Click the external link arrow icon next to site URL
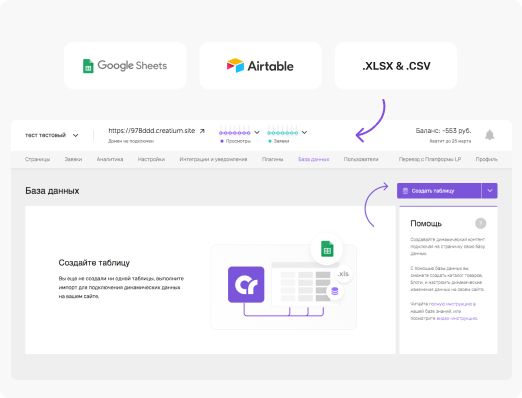Image resolution: width=522 pixels, height=398 pixels. (x=202, y=131)
